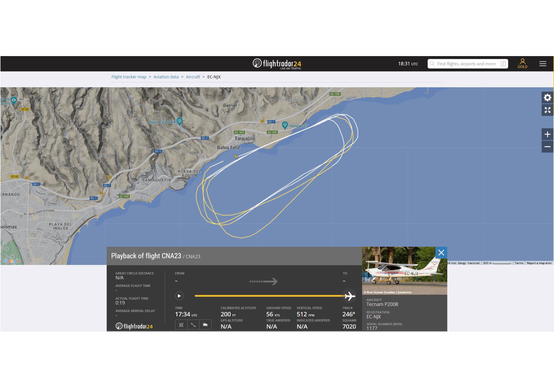This screenshot has height=392, width=554.
Task: Open the GOLD account profile menu
Action: coord(522,64)
